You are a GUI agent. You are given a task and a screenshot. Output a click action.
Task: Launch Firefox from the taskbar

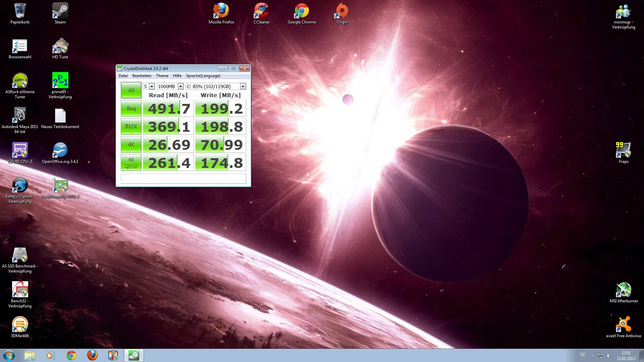92,355
